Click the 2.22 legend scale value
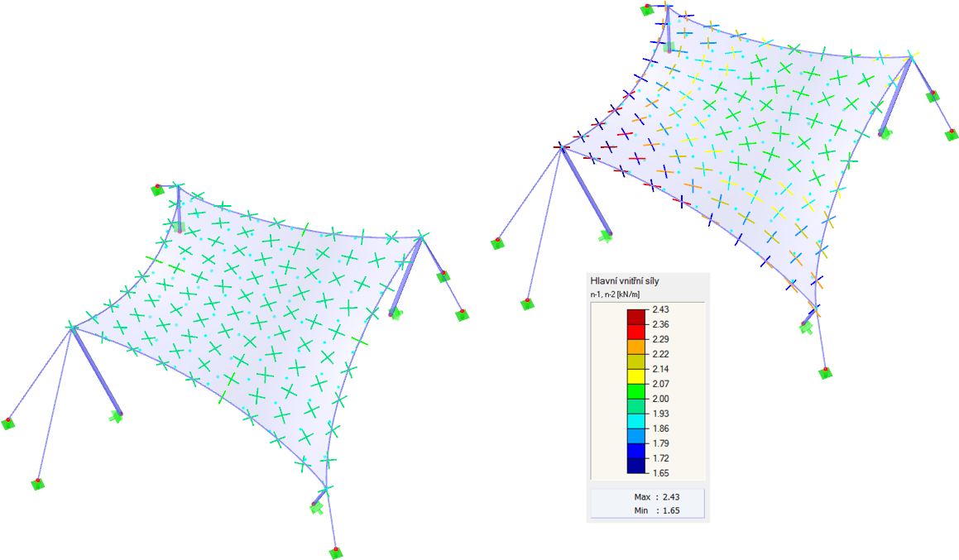 coord(660,354)
